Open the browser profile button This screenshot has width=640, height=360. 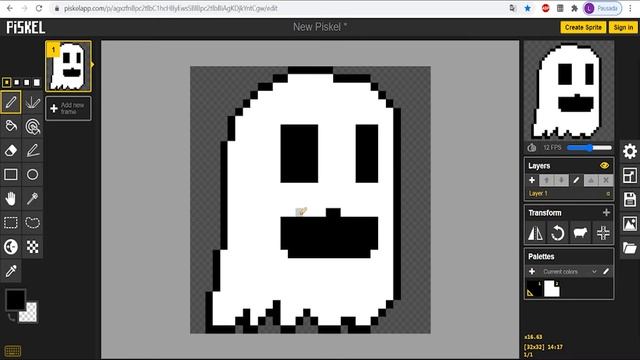pyautogui.click(x=602, y=8)
